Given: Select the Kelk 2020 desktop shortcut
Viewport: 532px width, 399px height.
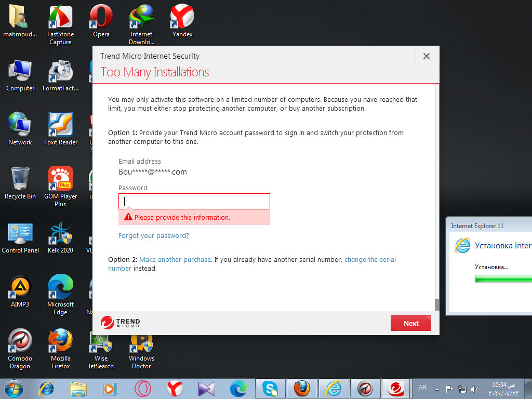Looking at the screenshot, I should point(60,237).
